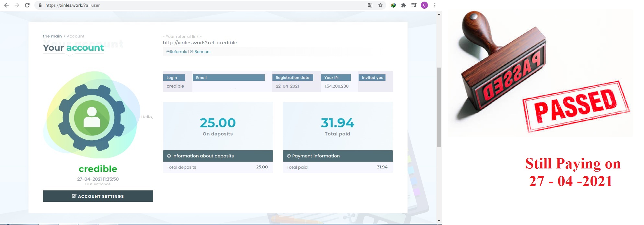This screenshot has height=225, width=644.
Task: Open the purple Chrome profile avatar
Action: [x=424, y=5]
